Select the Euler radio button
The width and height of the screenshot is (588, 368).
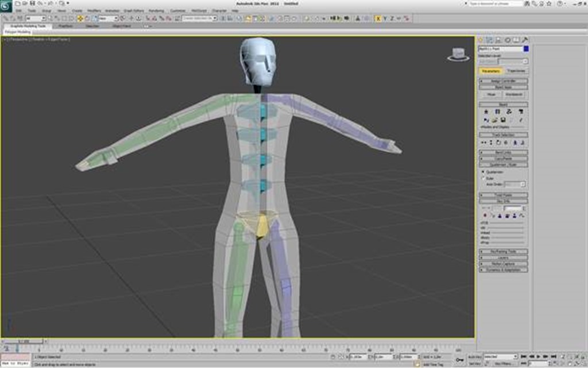tap(482, 178)
